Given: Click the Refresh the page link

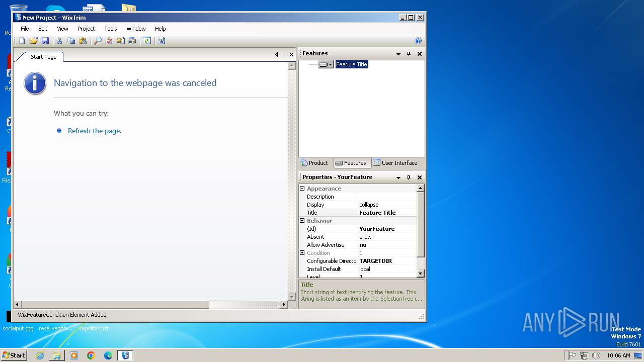Looking at the screenshot, I should (x=95, y=131).
